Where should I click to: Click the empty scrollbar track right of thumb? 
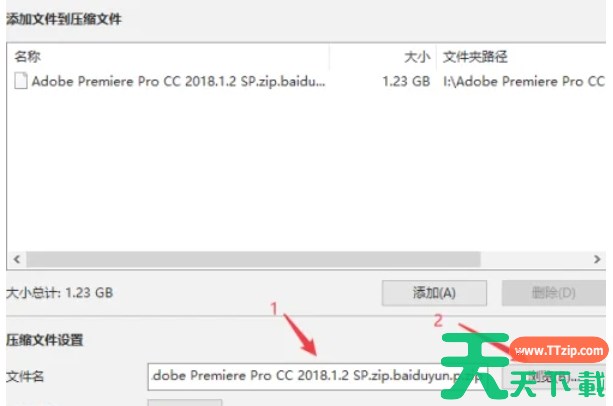pos(534,259)
